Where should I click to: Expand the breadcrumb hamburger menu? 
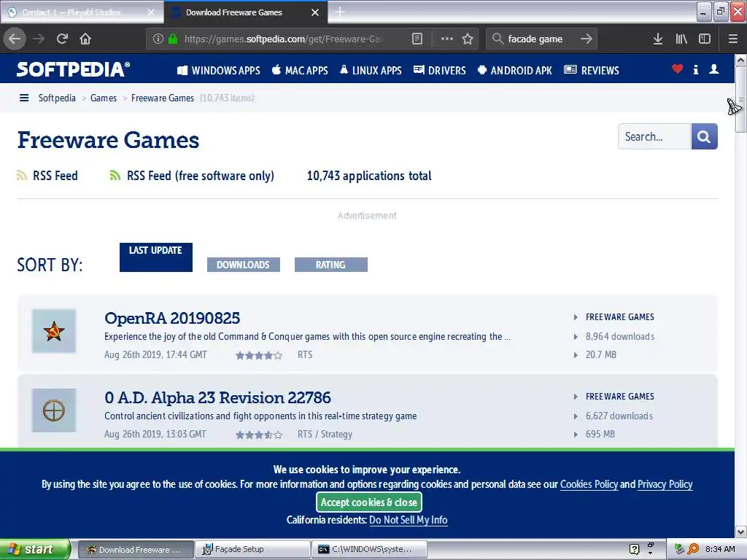(24, 98)
